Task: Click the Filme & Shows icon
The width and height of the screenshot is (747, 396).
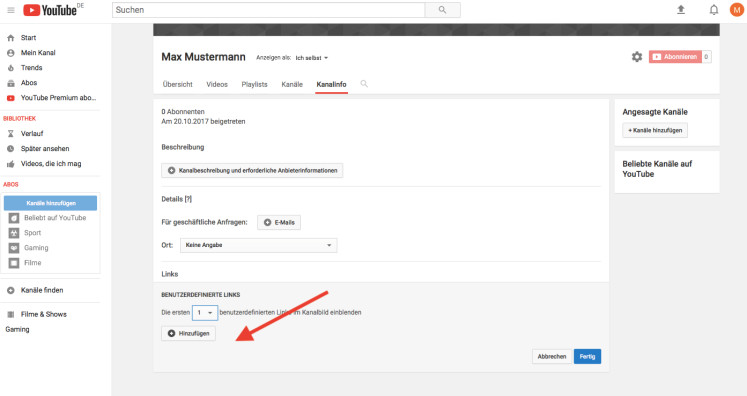Action: [x=10, y=315]
